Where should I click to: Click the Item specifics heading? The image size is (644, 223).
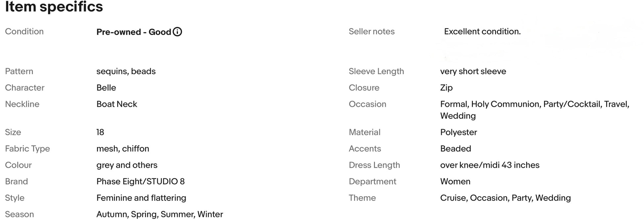[x=54, y=7]
